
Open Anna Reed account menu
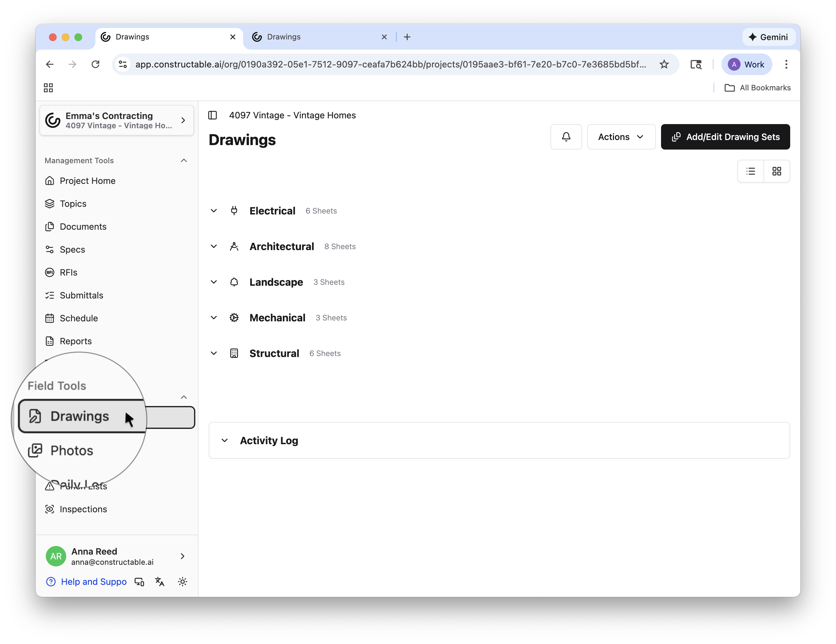(117, 556)
